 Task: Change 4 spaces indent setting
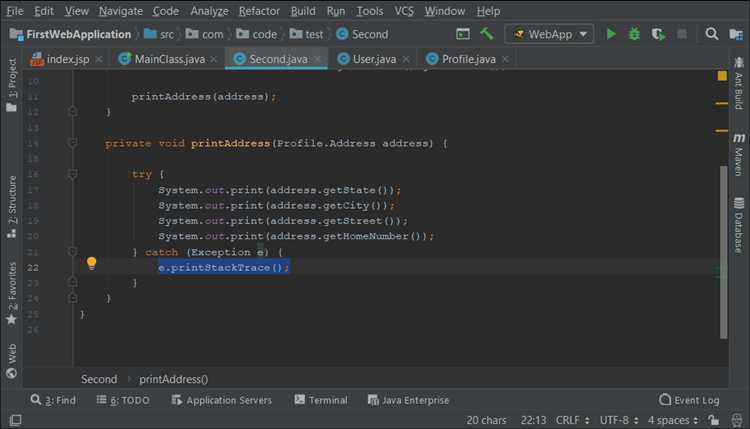[x=673, y=420]
